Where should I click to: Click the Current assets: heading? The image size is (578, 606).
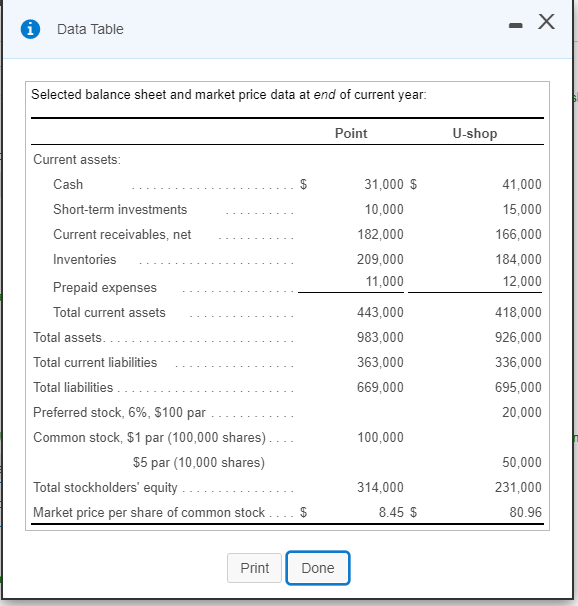coord(77,160)
